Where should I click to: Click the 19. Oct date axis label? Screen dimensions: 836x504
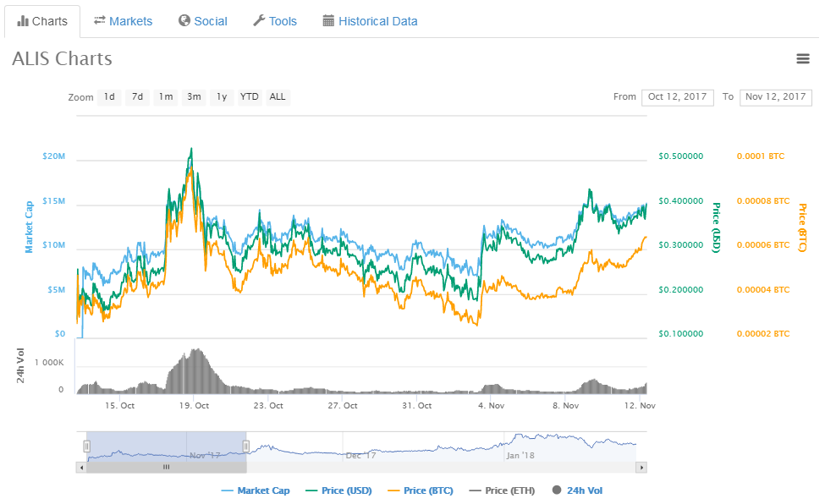pyautogui.click(x=194, y=405)
